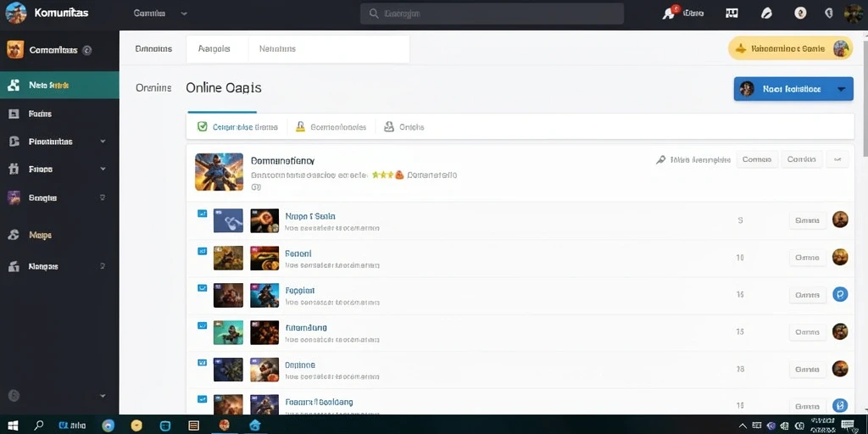The width and height of the screenshot is (868, 434).
Task: Toggle the checkbox of the Fenoni row
Action: (x=202, y=251)
